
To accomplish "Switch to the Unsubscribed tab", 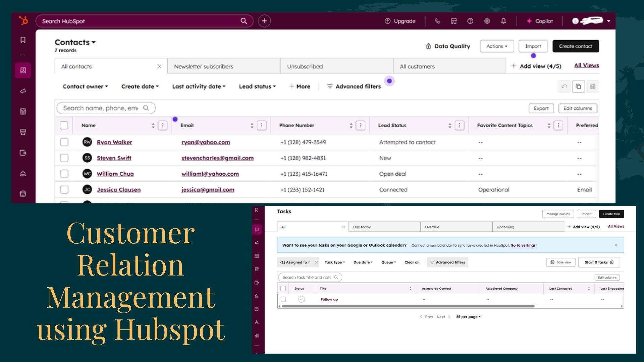I will point(336,66).
